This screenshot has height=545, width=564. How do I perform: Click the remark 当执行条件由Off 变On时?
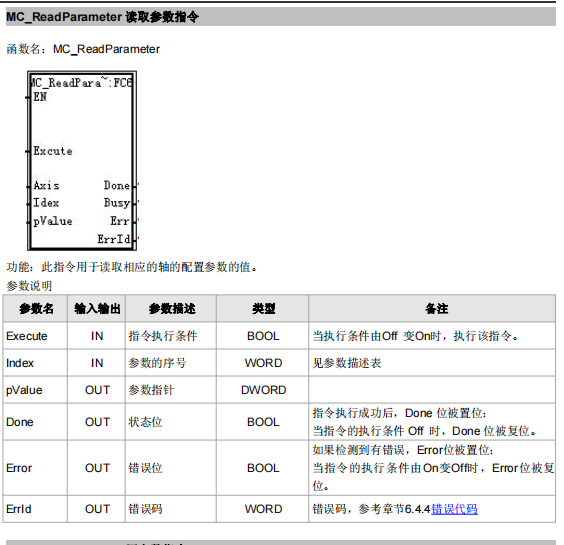[432, 336]
